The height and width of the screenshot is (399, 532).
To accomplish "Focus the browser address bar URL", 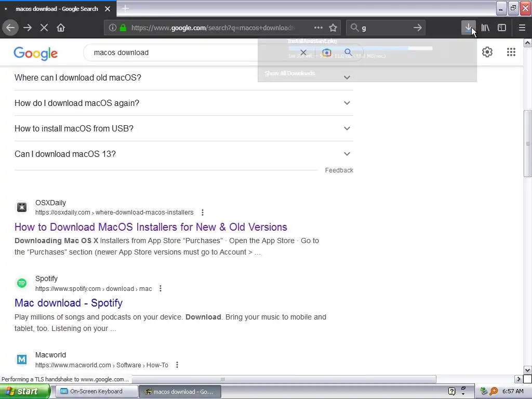I will (213, 28).
